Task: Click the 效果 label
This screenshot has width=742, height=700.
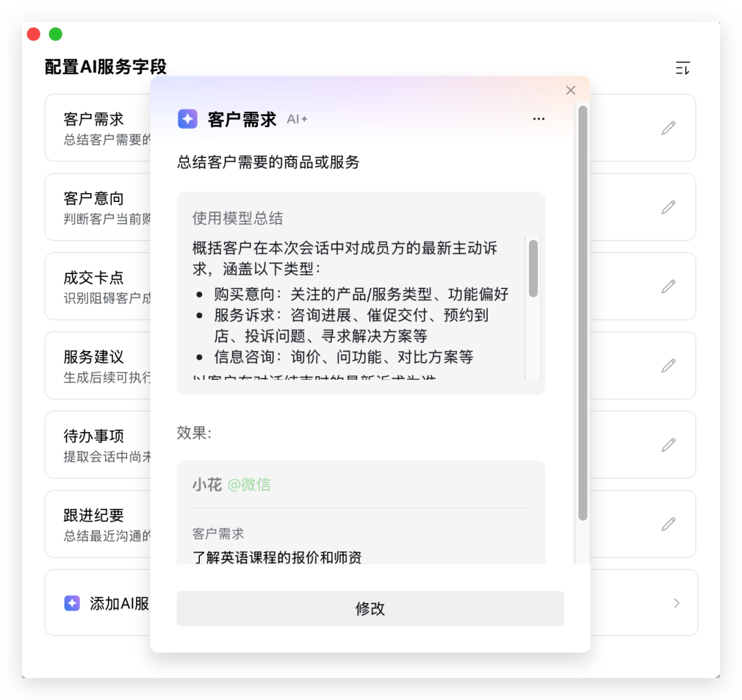Action: pos(194,433)
